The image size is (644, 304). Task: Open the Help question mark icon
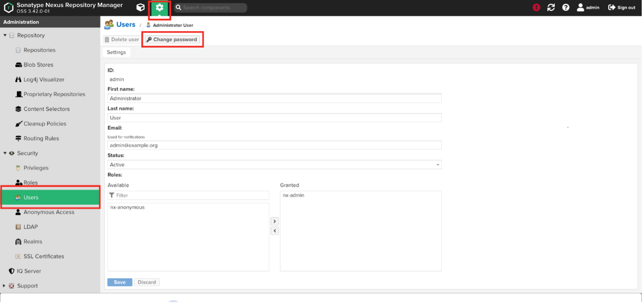click(x=566, y=7)
